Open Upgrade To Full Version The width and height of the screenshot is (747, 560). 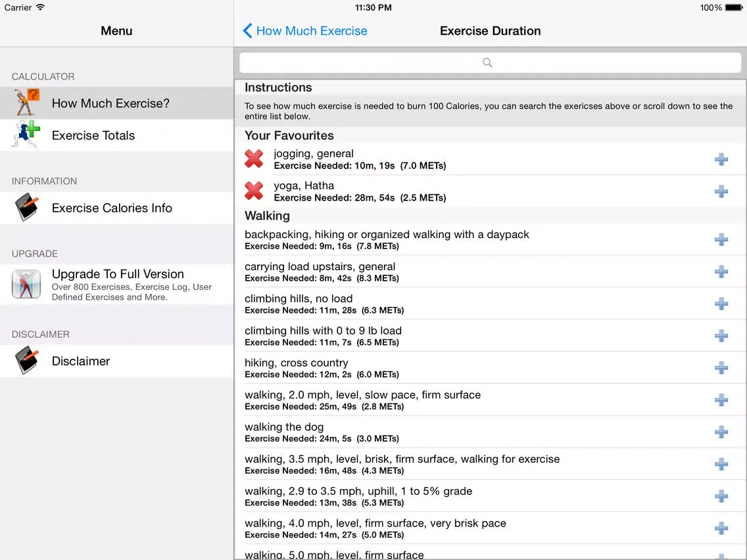point(117,274)
